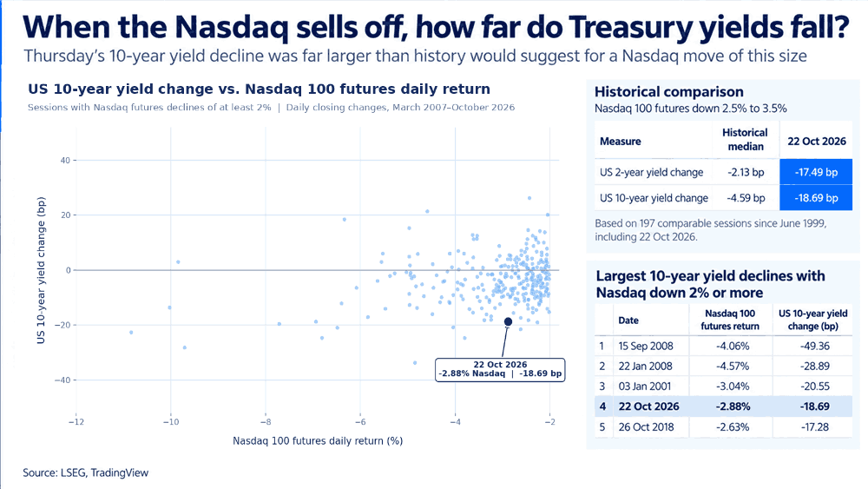Click the highlighted 22 Oct 2026 scatter point
This screenshot has height=489, width=868.
pos(508,321)
